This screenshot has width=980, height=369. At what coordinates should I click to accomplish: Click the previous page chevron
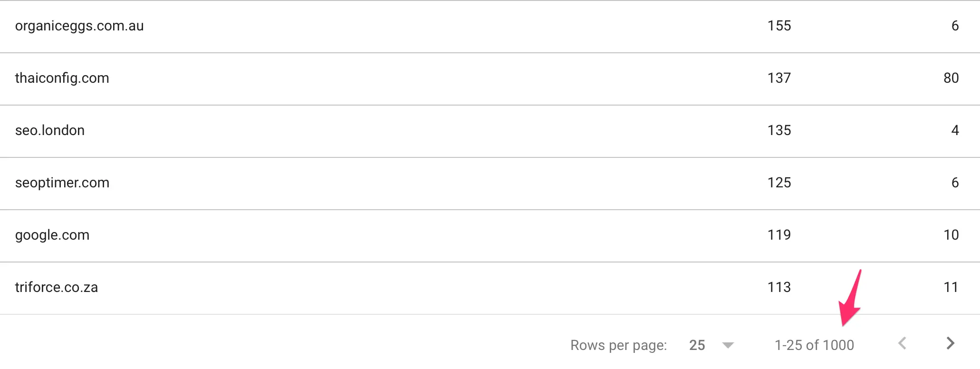coord(903,343)
